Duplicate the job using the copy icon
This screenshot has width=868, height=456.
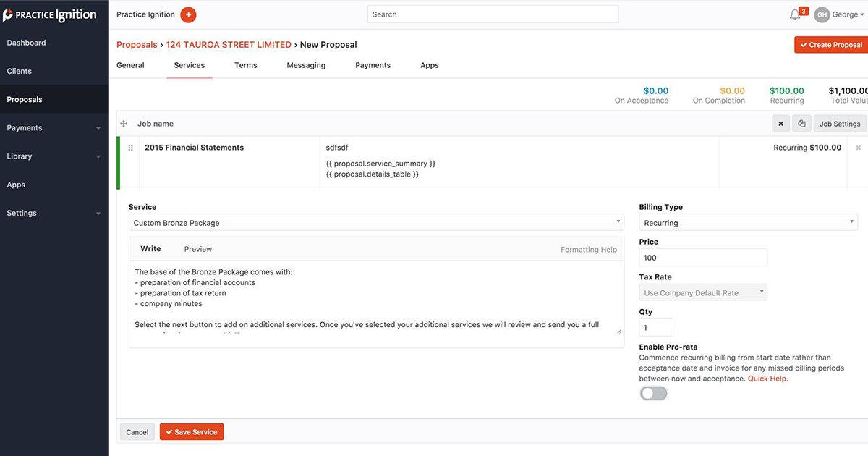point(801,124)
